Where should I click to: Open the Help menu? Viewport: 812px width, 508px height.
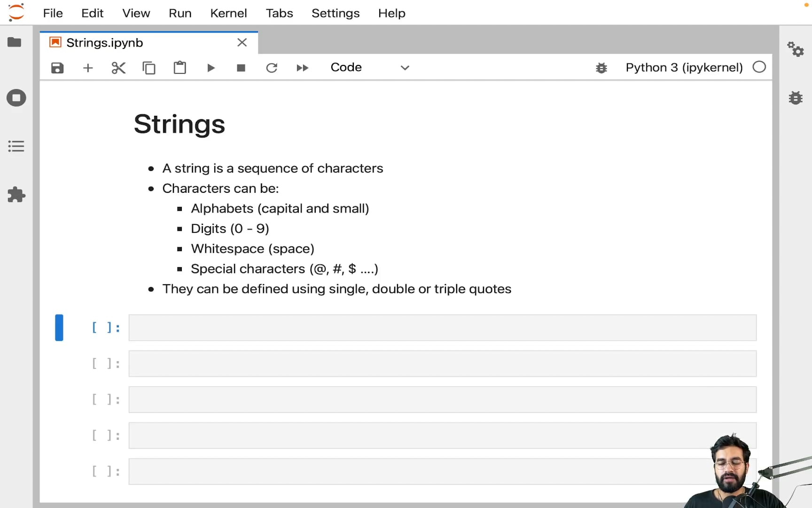(391, 13)
